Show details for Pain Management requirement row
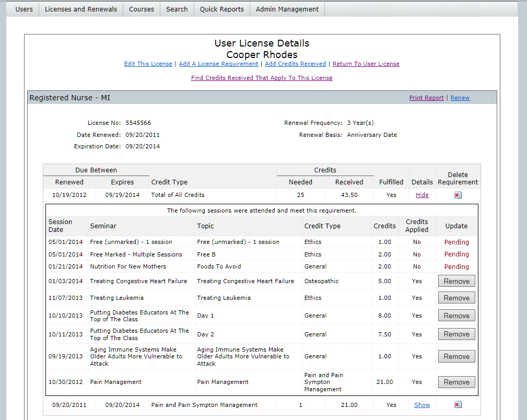527x420 pixels. pyautogui.click(x=422, y=405)
